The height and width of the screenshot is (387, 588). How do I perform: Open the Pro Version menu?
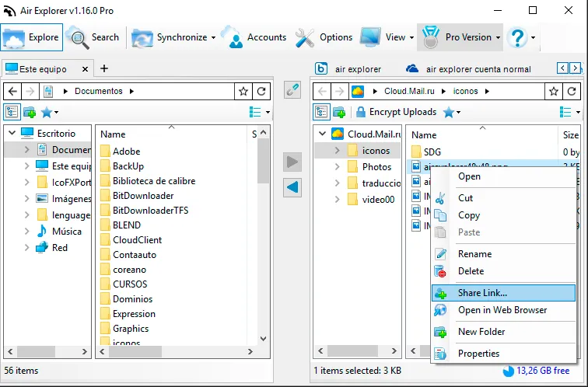click(460, 37)
